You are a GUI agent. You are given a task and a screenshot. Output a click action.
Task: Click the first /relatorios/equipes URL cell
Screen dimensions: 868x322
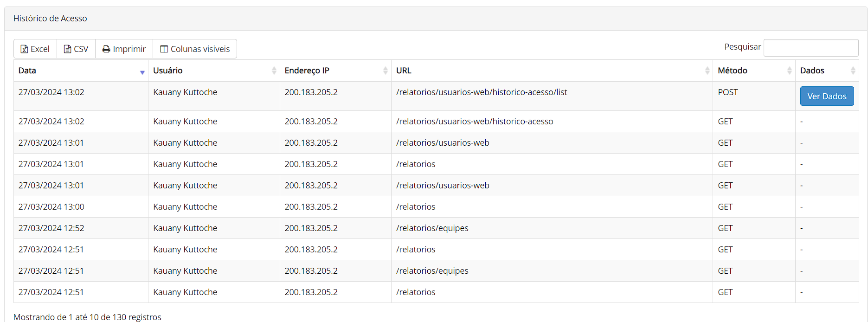coord(432,228)
